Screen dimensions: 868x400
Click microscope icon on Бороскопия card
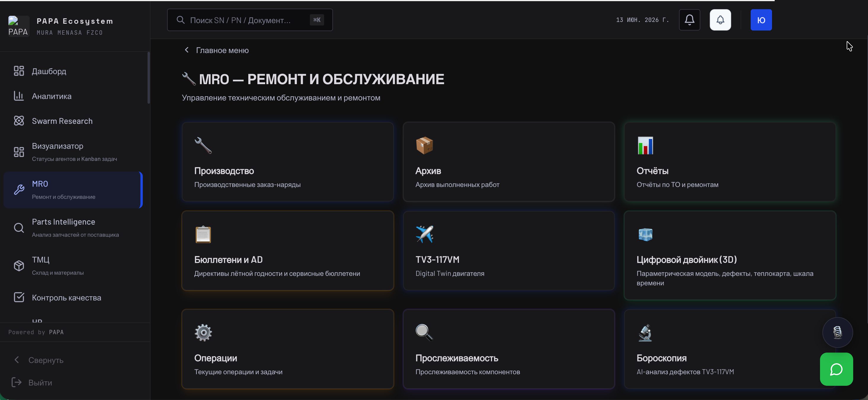tap(645, 333)
